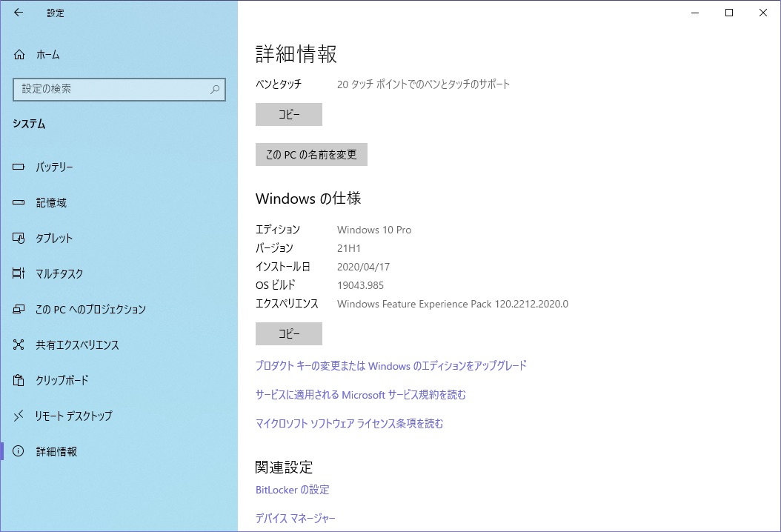
Task: Open プロダクト キーの変更 upgrade link
Action: click(391, 365)
